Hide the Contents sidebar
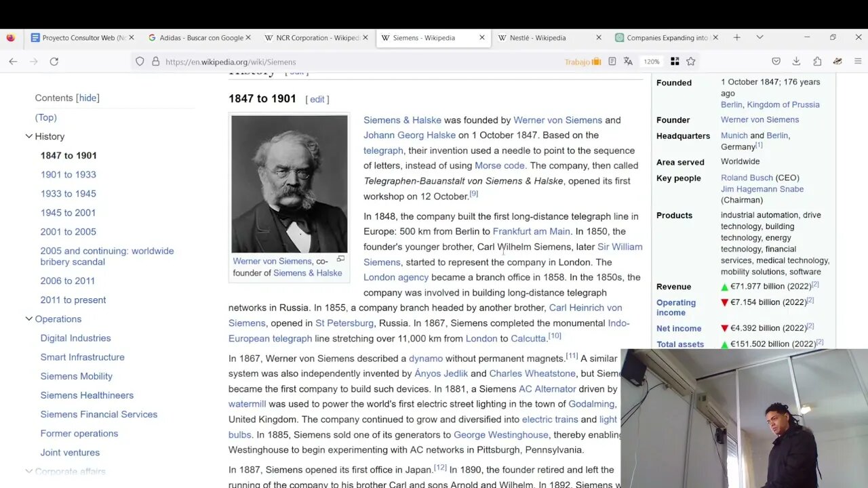Image resolution: width=868 pixels, height=488 pixels. click(x=87, y=98)
